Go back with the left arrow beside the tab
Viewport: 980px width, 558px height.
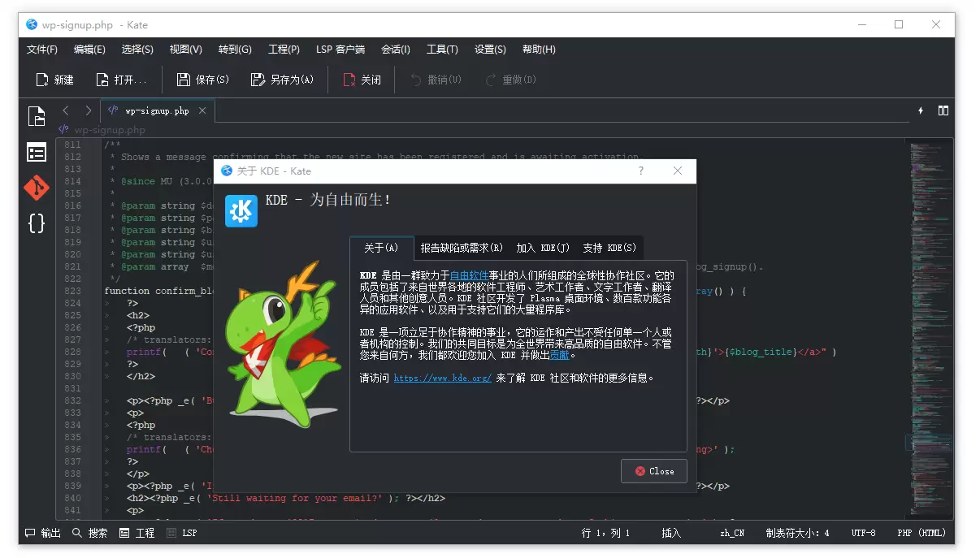(66, 110)
